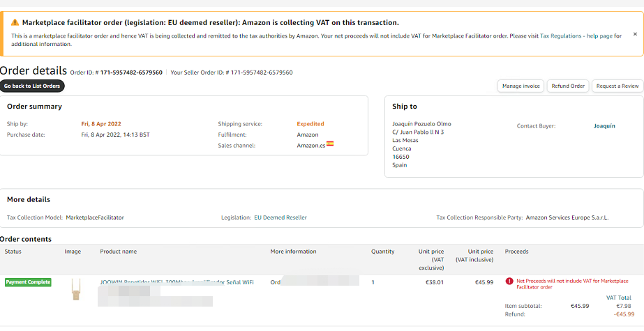Click Request a Review
644x331 pixels.
[617, 86]
